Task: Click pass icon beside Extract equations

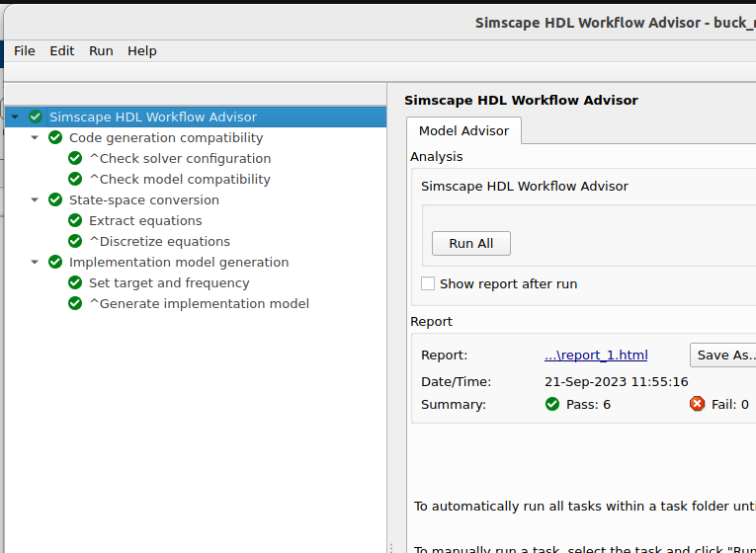Action: pyautogui.click(x=75, y=220)
